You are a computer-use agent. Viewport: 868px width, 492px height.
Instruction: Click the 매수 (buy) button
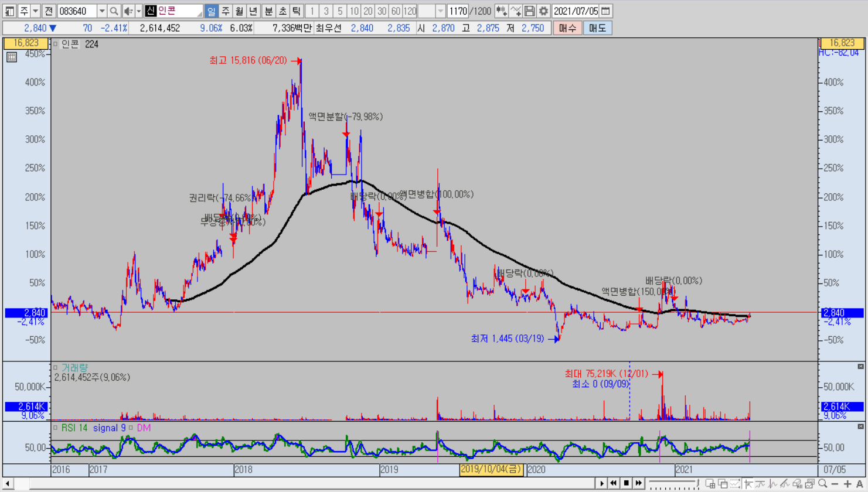coord(567,28)
